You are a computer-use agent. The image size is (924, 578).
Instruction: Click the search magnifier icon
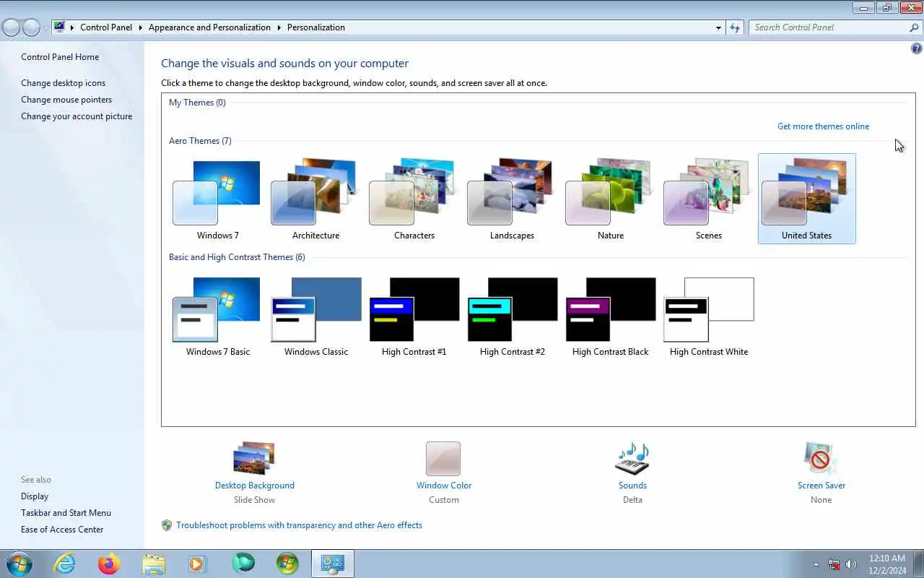coord(914,27)
